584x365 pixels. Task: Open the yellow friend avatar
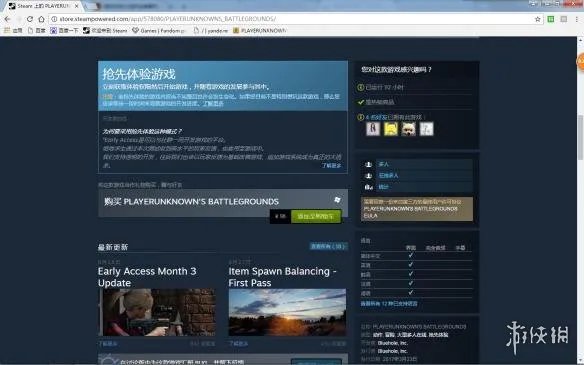(x=391, y=129)
